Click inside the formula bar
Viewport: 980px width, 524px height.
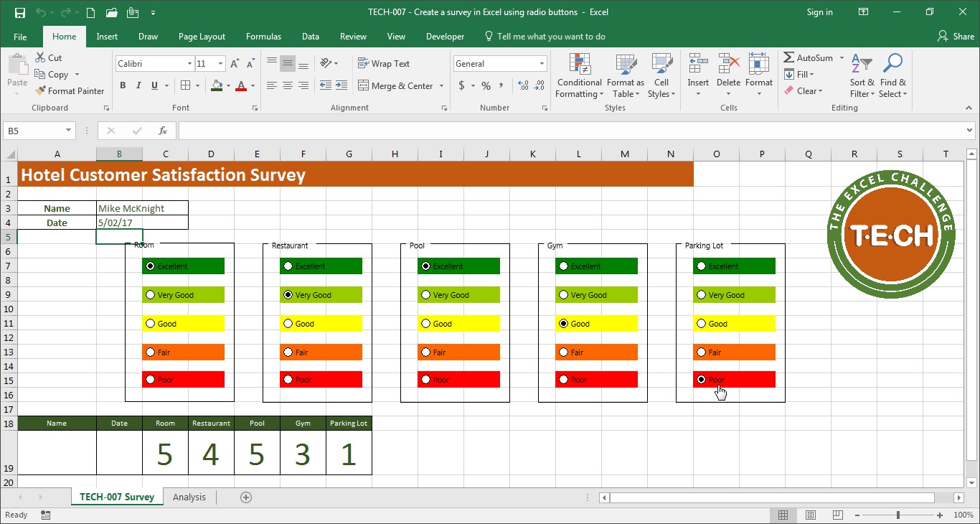pos(567,131)
